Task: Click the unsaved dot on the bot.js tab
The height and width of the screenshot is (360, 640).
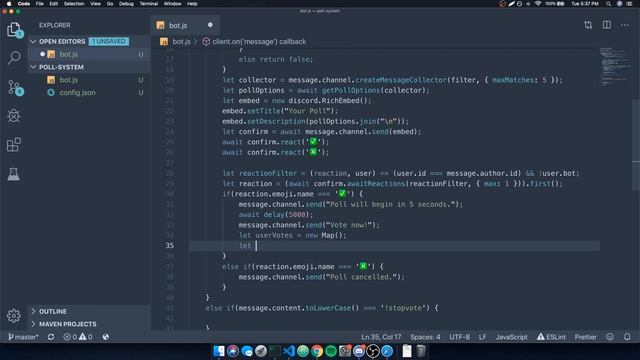Action: point(210,25)
